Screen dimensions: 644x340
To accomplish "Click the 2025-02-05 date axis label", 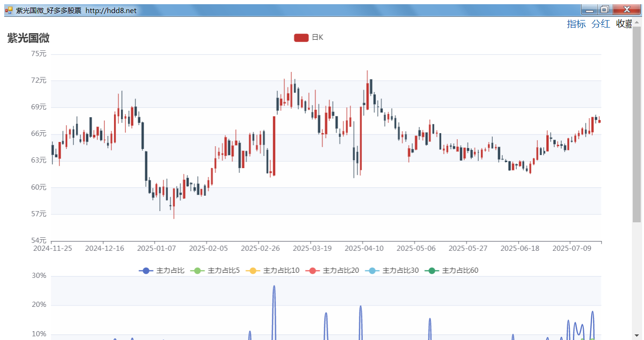I will (208, 248).
